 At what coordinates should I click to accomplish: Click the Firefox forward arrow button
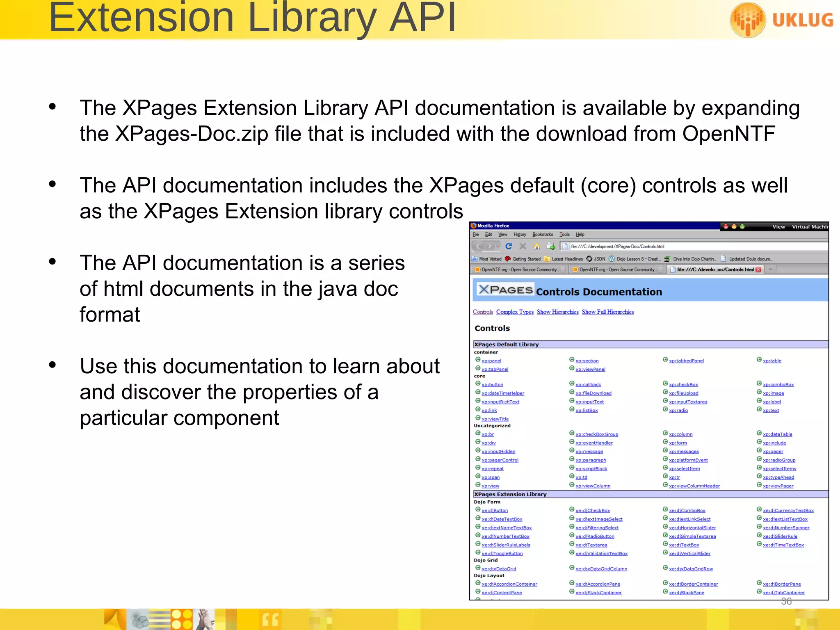coord(489,246)
